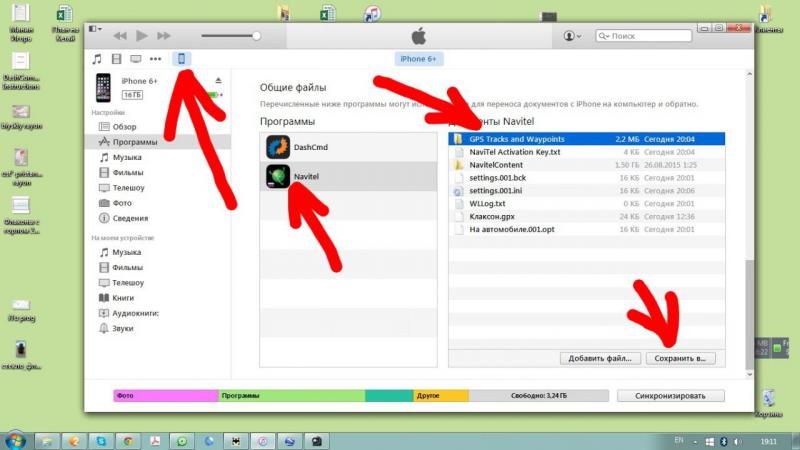Open Аудиокниги on device
800x450 pixels.
[x=135, y=313]
